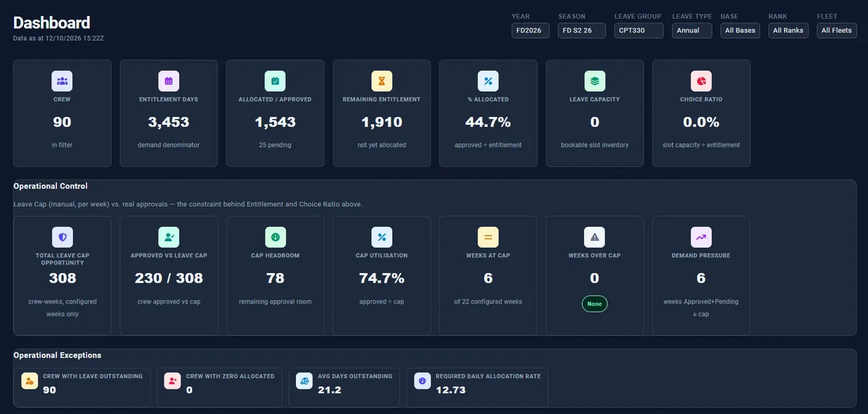
Task: Open the Leave Type dropdown showing Annual
Action: (x=692, y=30)
